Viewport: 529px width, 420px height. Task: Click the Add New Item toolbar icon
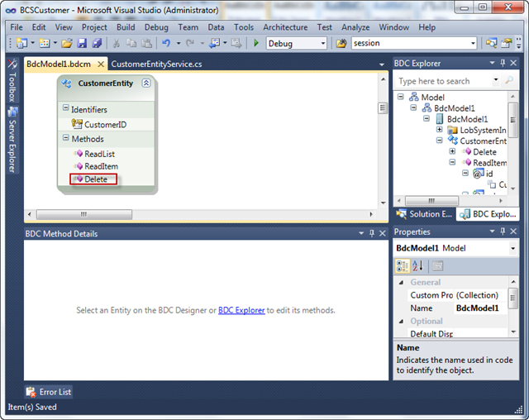(45, 43)
